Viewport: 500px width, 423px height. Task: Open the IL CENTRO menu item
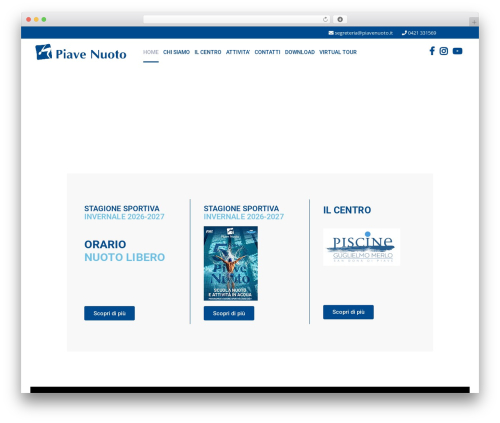click(208, 52)
